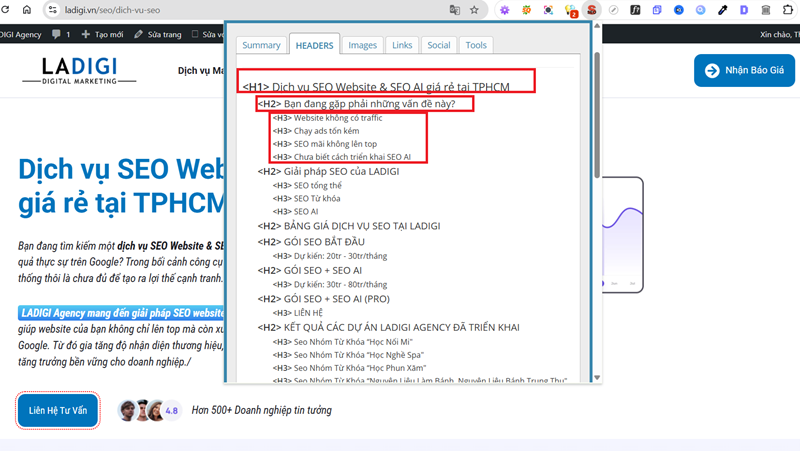
Task: Open the extensions puzzle piece menu
Action: [788, 10]
